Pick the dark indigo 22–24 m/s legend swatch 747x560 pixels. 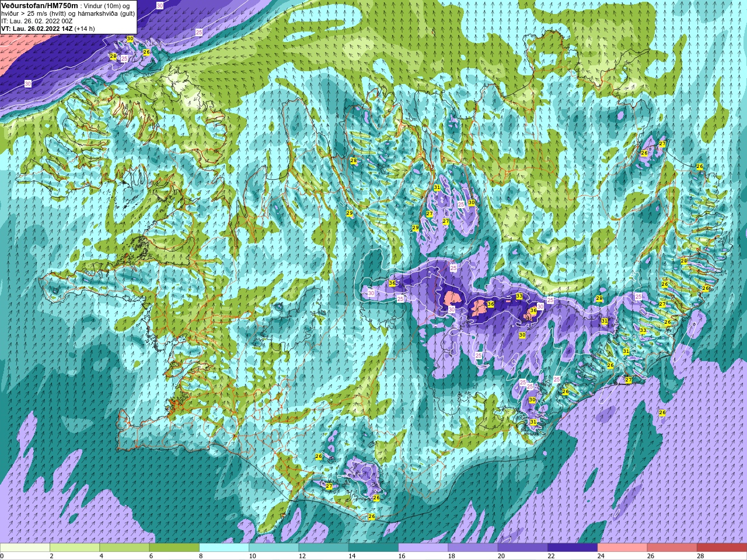[x=573, y=548]
